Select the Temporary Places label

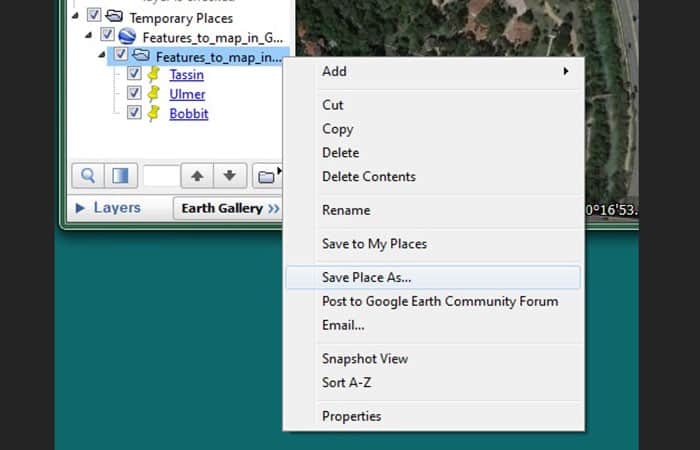(181, 18)
